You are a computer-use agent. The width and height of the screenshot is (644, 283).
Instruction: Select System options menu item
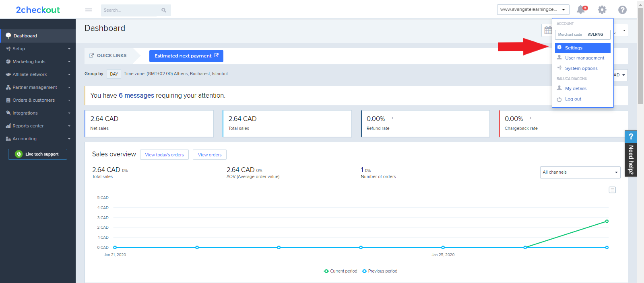[582, 68]
